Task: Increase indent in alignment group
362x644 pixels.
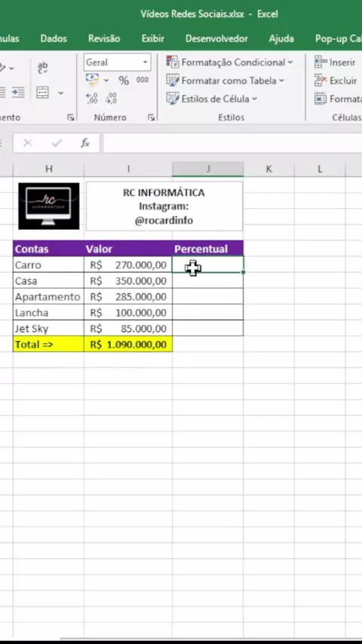Action: tap(17, 93)
